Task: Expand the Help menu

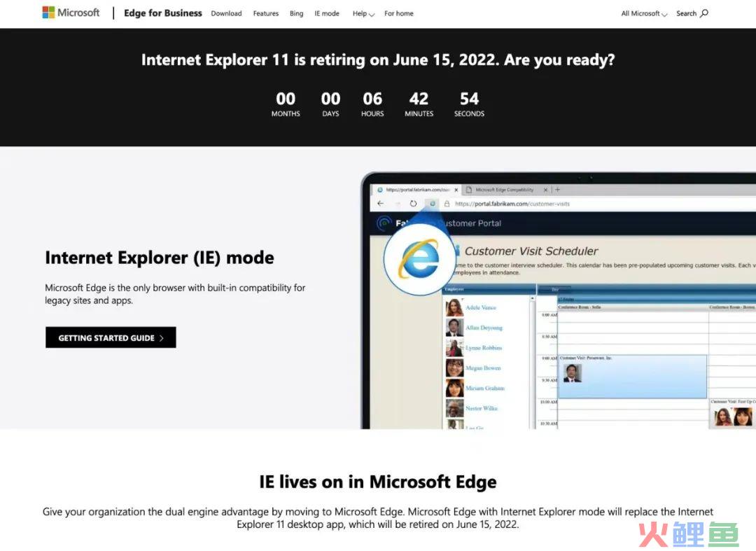Action: [363, 13]
